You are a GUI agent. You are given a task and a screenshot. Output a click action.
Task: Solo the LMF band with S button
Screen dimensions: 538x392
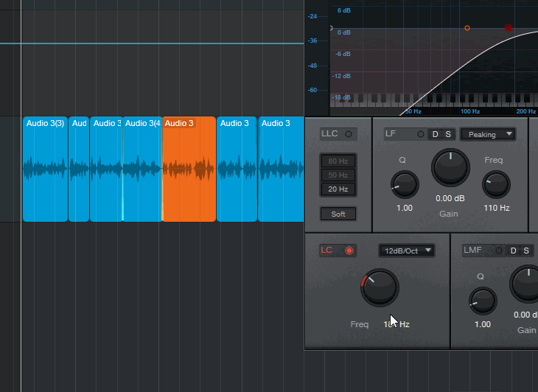(x=526, y=251)
